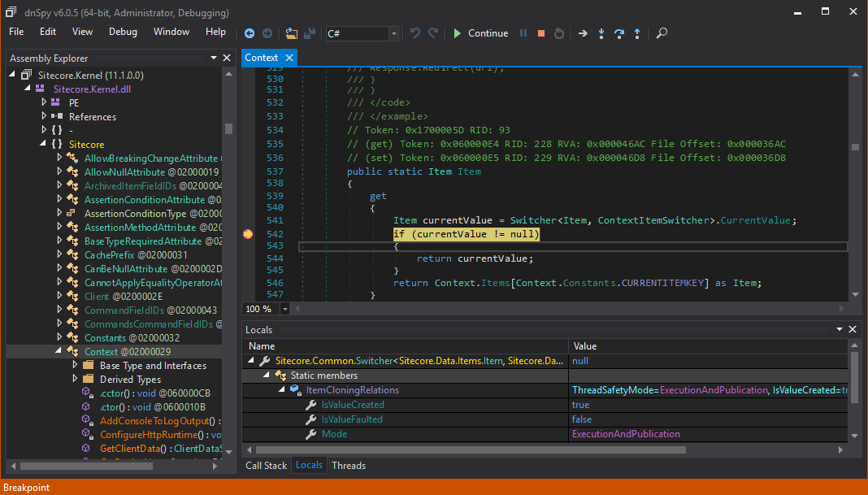Image resolution: width=868 pixels, height=495 pixels.
Task: Collapse the Sitecore.Kernel.dll node
Action: tap(27, 88)
